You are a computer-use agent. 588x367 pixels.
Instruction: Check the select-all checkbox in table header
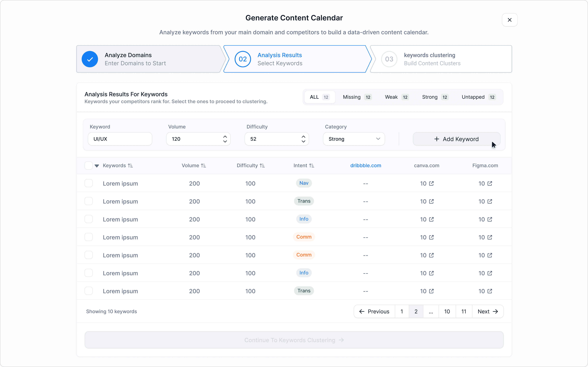(x=88, y=166)
